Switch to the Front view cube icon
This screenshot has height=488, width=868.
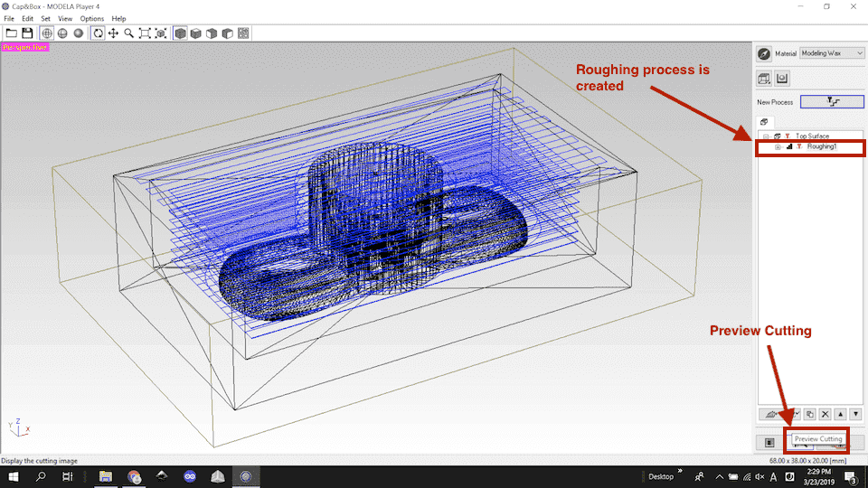pos(212,33)
